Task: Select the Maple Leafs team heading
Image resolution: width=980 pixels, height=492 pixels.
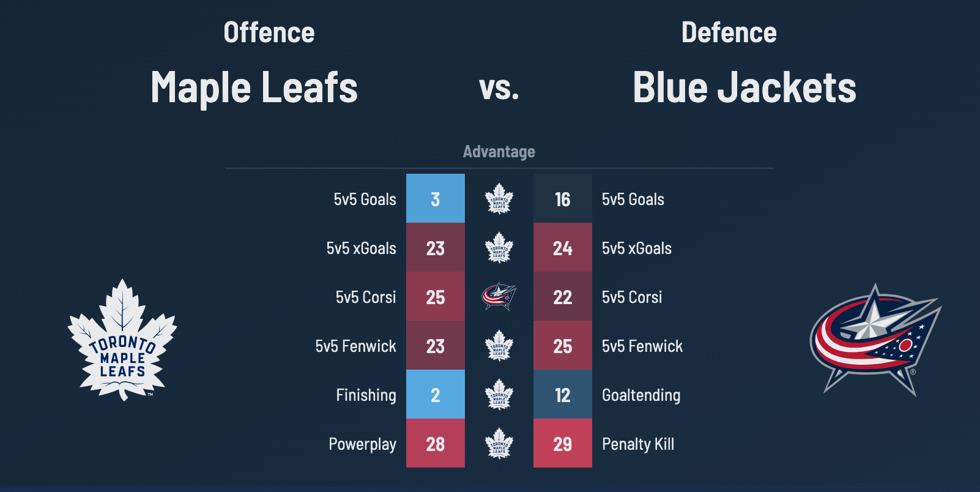Action: click(x=254, y=88)
